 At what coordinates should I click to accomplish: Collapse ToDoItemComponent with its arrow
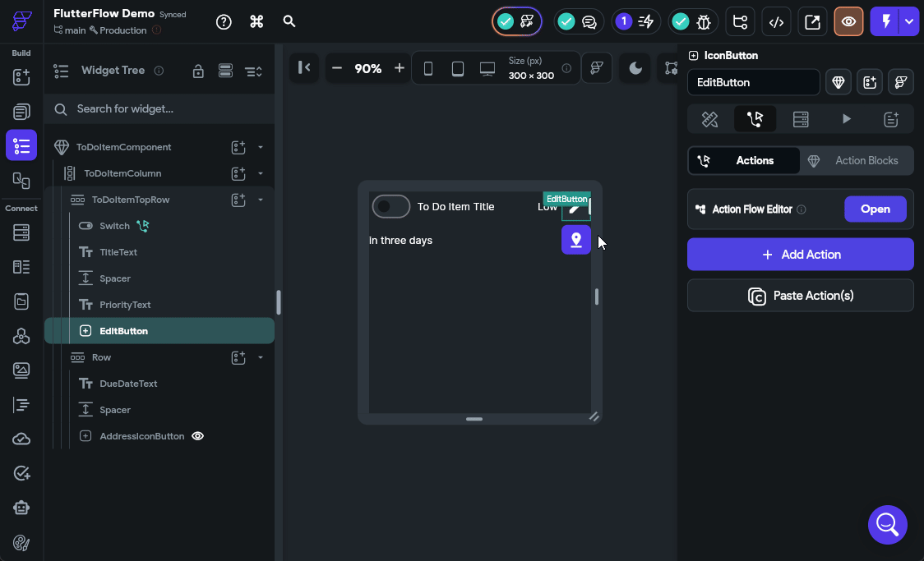(x=261, y=147)
